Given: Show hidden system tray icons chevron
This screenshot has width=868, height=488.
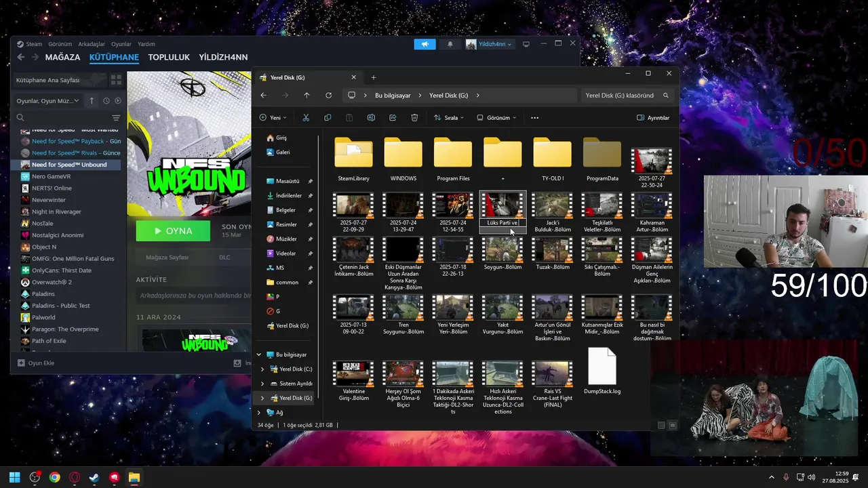Looking at the screenshot, I should (x=772, y=477).
